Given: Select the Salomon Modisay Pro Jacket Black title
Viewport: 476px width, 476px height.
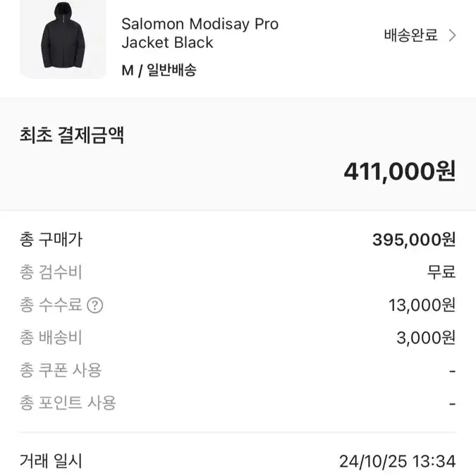Looking at the screenshot, I should [x=200, y=33].
